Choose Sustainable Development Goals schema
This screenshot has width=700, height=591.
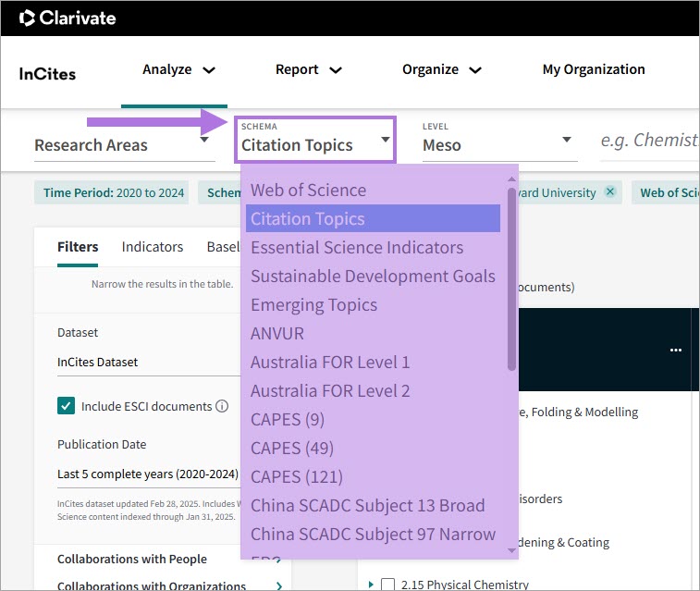click(x=373, y=276)
